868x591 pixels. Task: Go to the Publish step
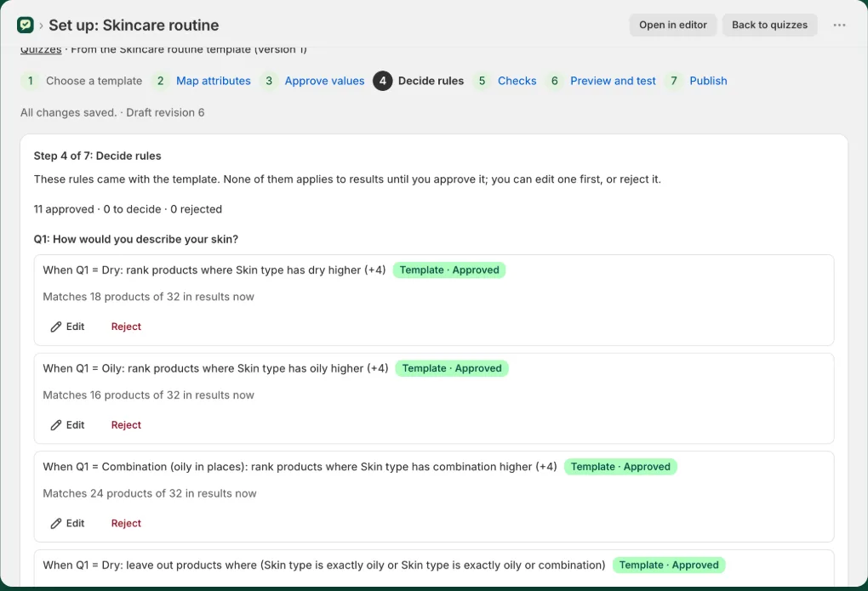pyautogui.click(x=708, y=81)
